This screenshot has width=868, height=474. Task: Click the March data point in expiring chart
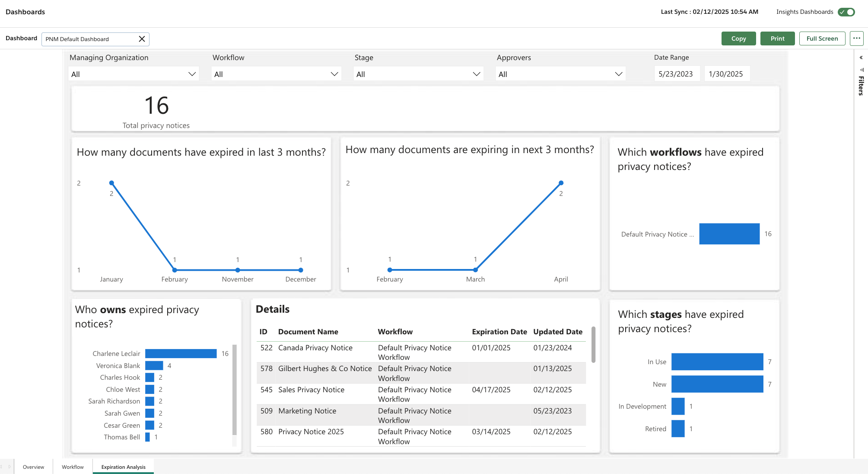475,270
